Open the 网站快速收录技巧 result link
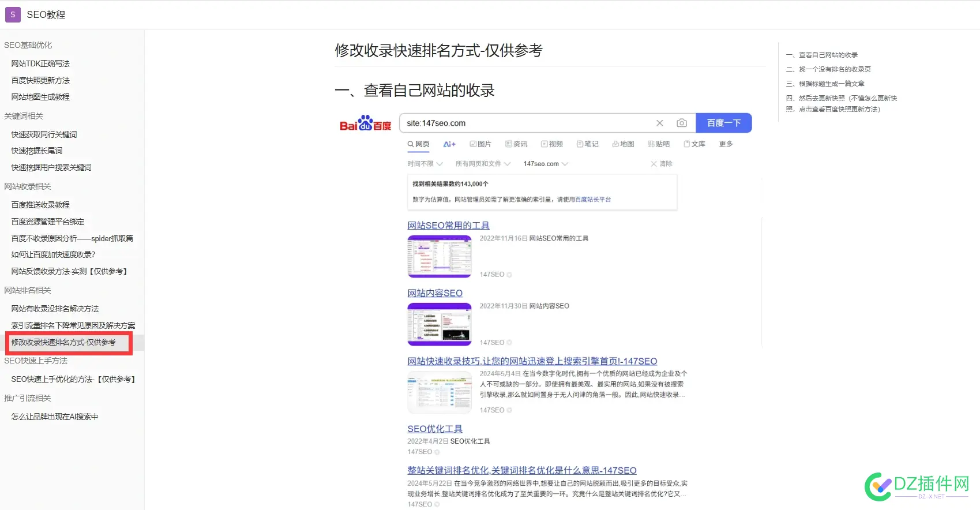980x510 pixels. click(532, 361)
